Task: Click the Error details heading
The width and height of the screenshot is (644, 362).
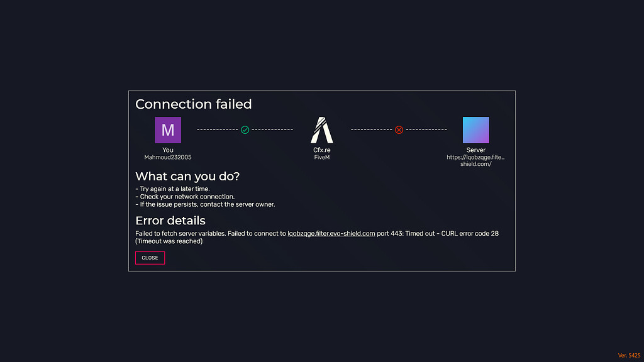Action: 170,221
